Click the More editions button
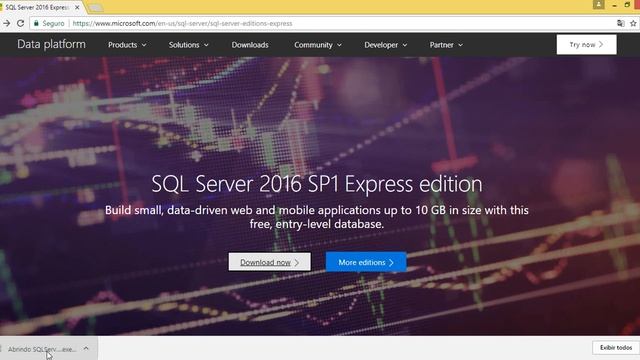The height and width of the screenshot is (360, 640). coord(366,262)
